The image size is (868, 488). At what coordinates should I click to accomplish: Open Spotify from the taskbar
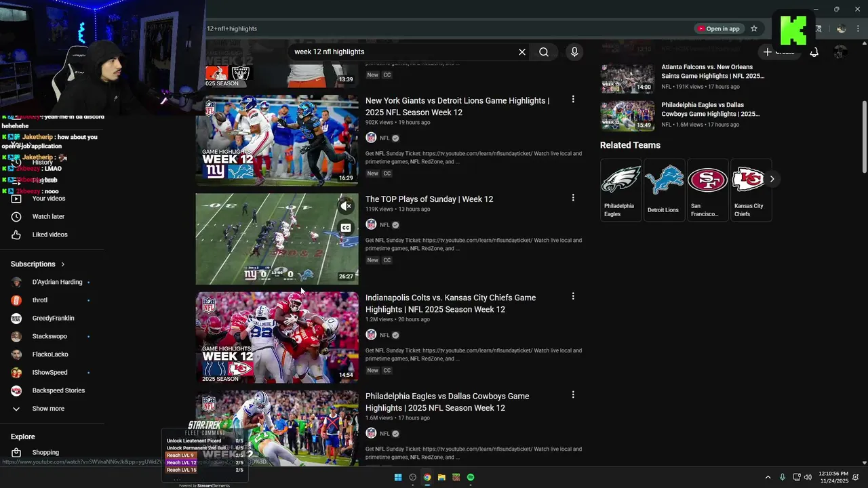click(471, 477)
